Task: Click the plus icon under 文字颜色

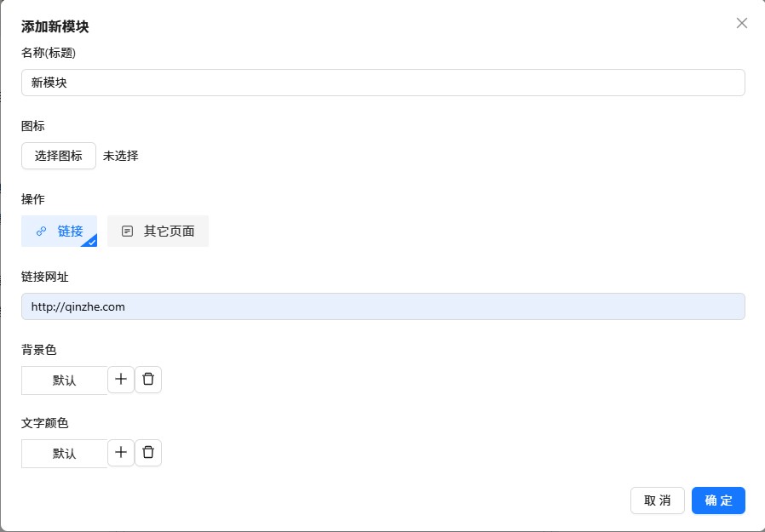Action: click(121, 453)
